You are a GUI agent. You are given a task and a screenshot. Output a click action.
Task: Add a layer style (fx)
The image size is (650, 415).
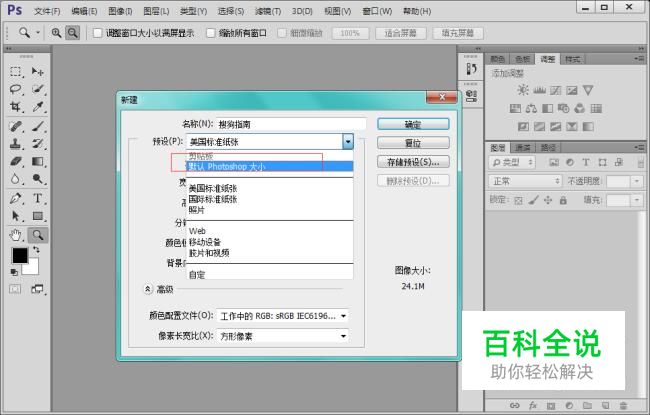click(533, 405)
